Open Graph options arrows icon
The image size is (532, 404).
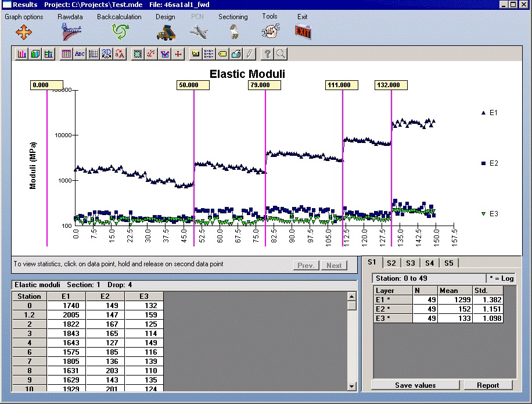tap(24, 31)
